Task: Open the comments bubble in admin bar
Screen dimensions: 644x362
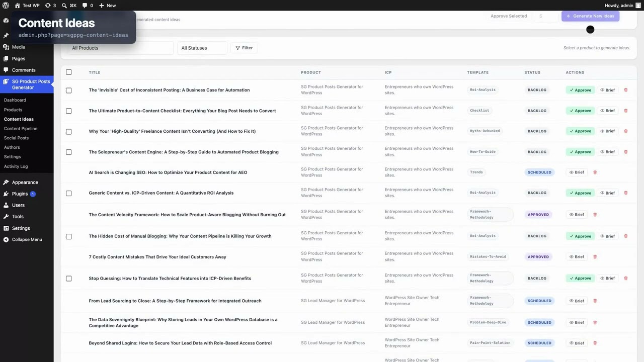Action: 85,6
